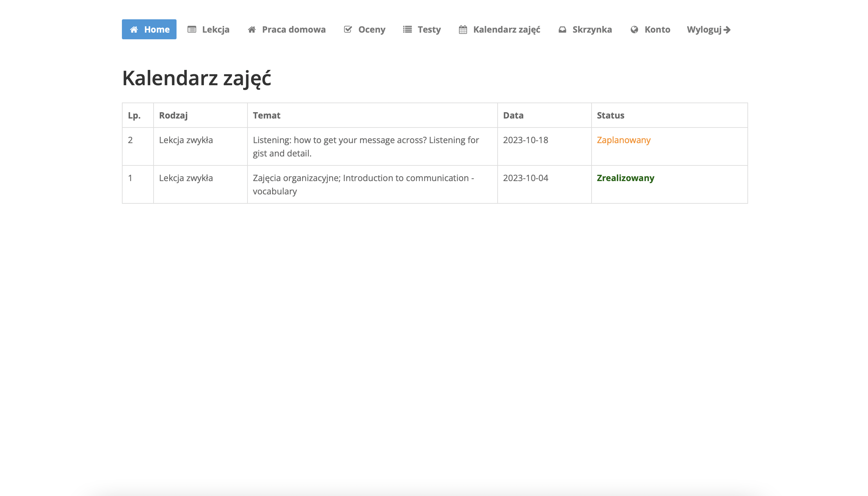Click the Praca domowa house icon
Viewport: 868px width, 496px height.
[252, 30]
